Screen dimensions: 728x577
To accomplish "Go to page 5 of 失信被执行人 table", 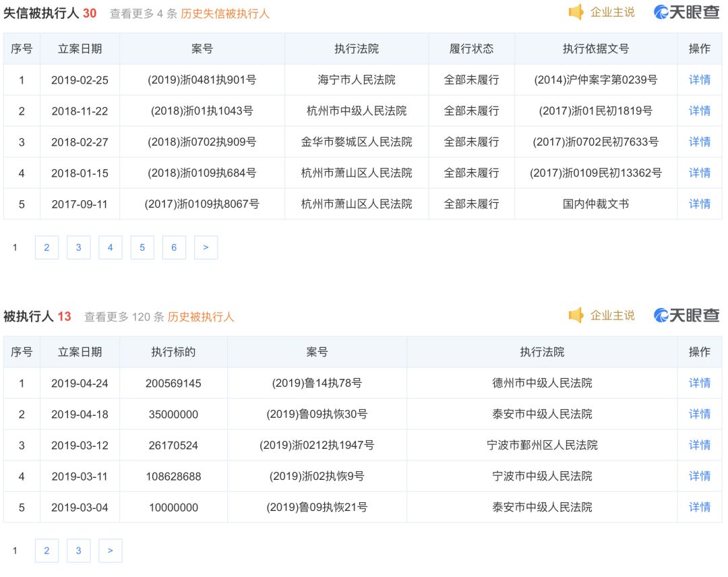I will point(142,247).
